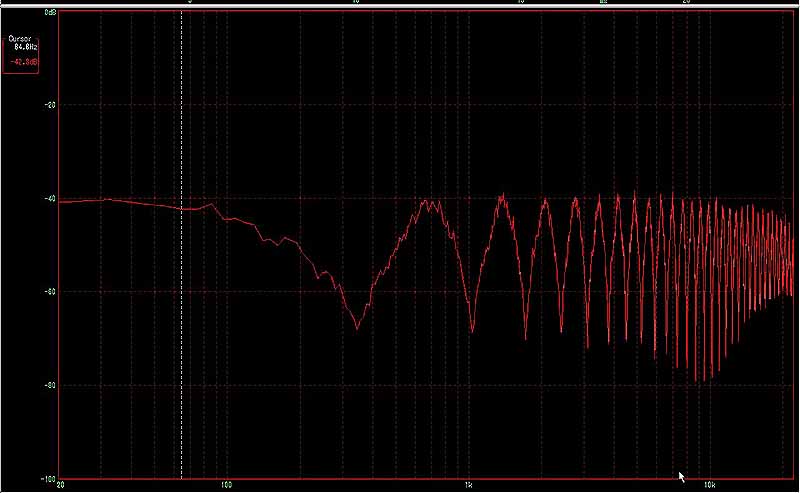This screenshot has width=800, height=493.
Task: Click the 10k label on the frequency axis
Action: click(709, 486)
